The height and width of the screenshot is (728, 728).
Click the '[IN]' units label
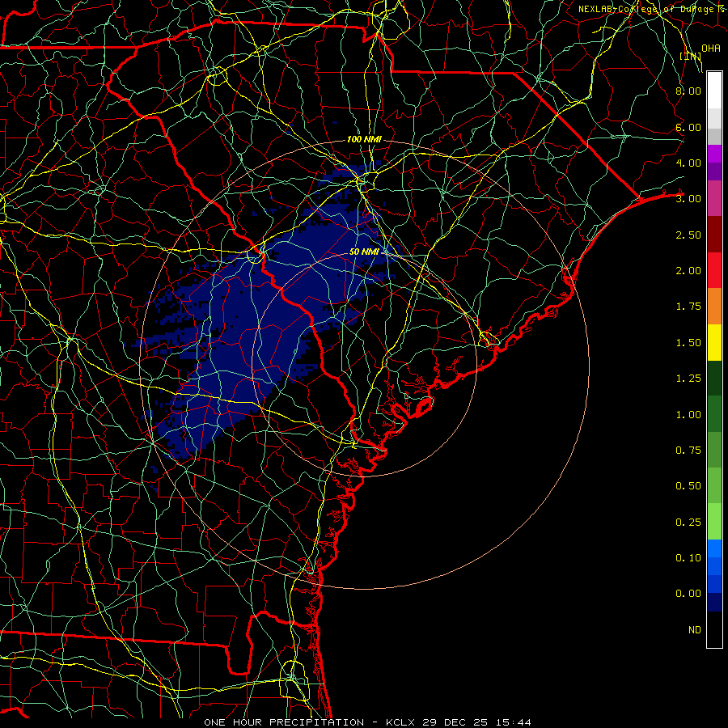(x=690, y=56)
